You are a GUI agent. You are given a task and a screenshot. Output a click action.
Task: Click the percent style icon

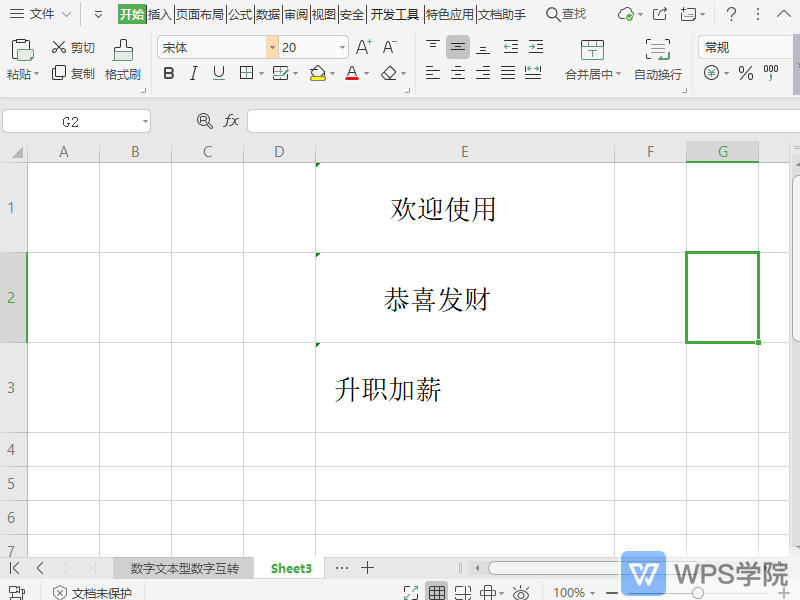[x=745, y=73]
